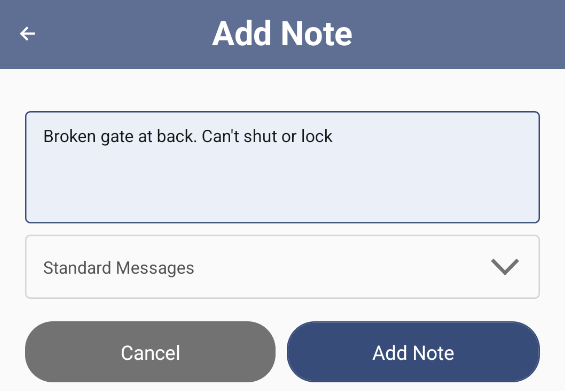Place cursor after the word lock
This screenshot has height=391, width=565.
333,137
